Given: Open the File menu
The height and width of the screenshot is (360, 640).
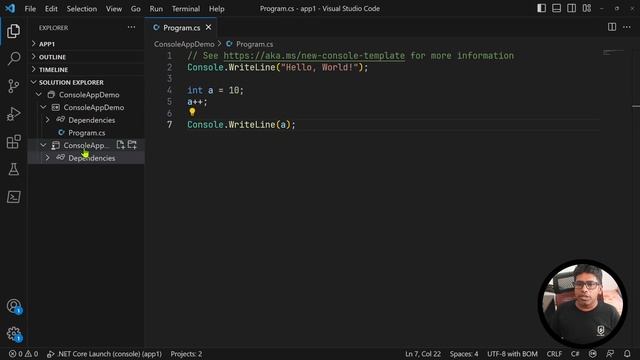Looking at the screenshot, I should click(30, 9).
